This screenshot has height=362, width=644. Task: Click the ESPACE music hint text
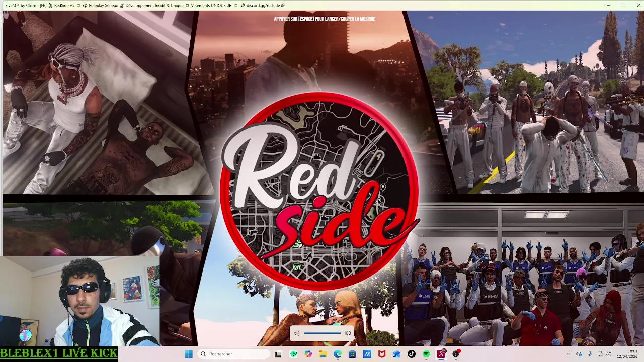pyautogui.click(x=325, y=19)
